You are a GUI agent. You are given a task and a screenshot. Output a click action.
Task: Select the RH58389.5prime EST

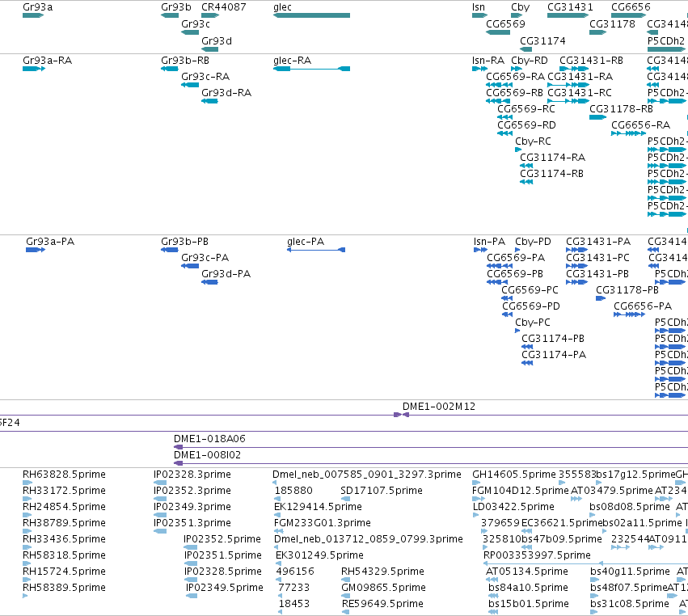tap(64, 588)
